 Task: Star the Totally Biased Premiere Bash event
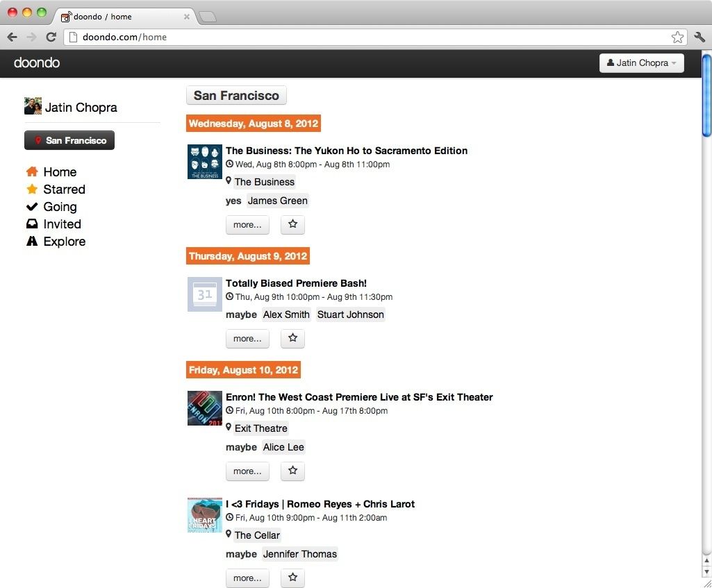point(292,339)
